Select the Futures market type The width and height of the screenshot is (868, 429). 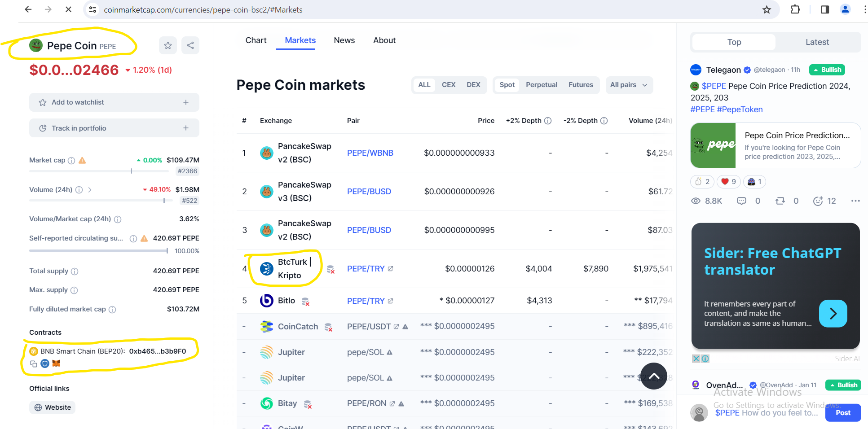[581, 85]
